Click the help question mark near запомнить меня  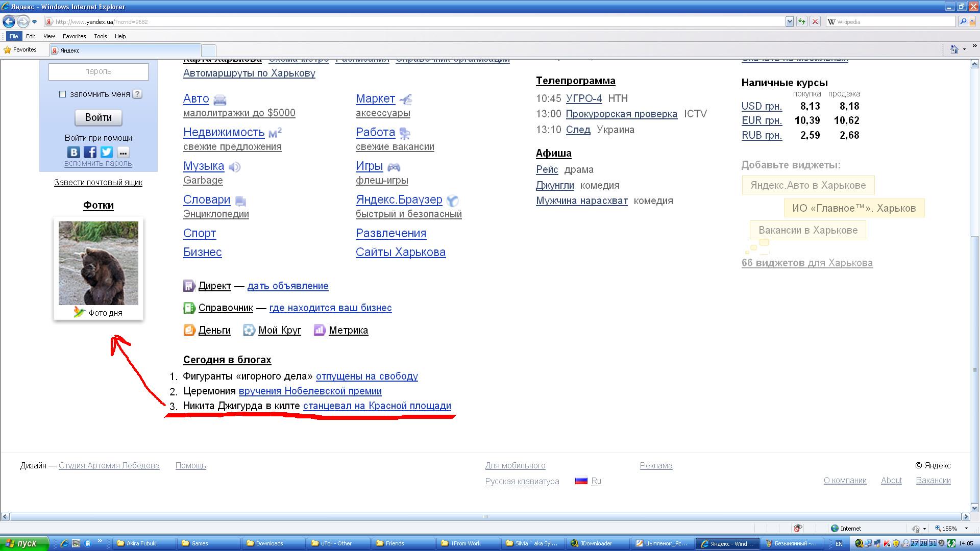137,94
